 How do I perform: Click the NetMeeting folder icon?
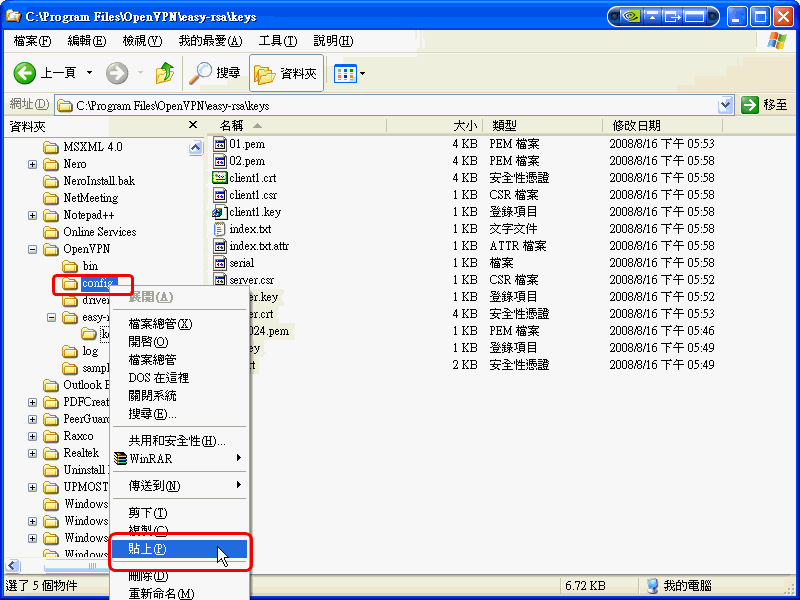click(x=51, y=198)
